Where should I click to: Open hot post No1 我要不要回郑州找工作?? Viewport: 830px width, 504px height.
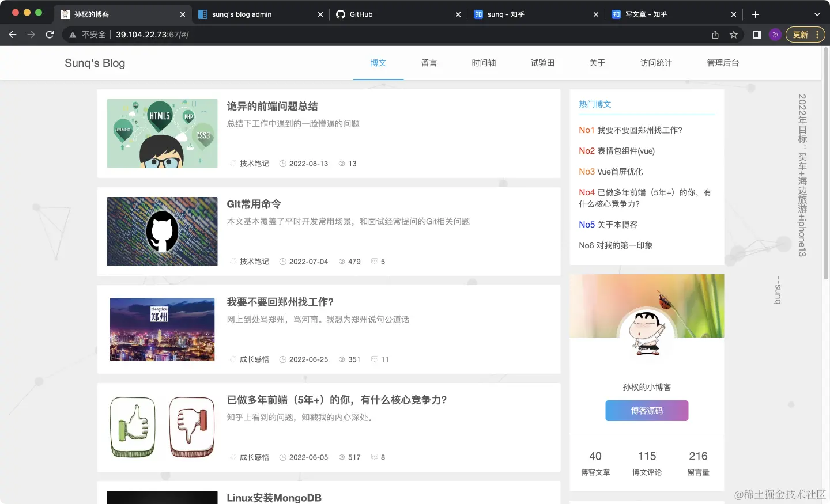(x=631, y=130)
